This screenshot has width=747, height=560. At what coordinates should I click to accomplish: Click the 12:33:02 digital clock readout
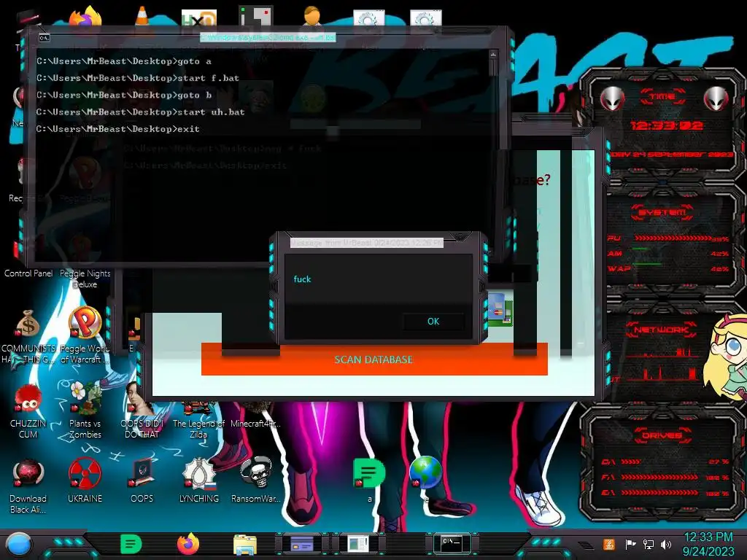point(666,125)
